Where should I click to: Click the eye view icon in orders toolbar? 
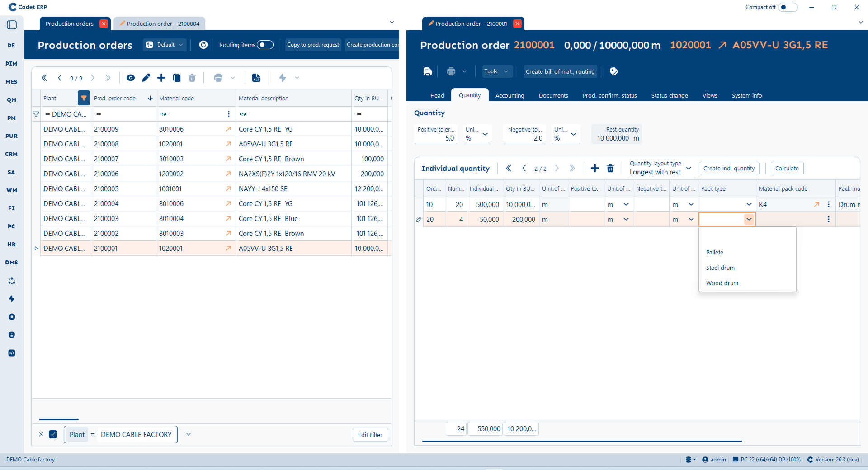pyautogui.click(x=131, y=78)
